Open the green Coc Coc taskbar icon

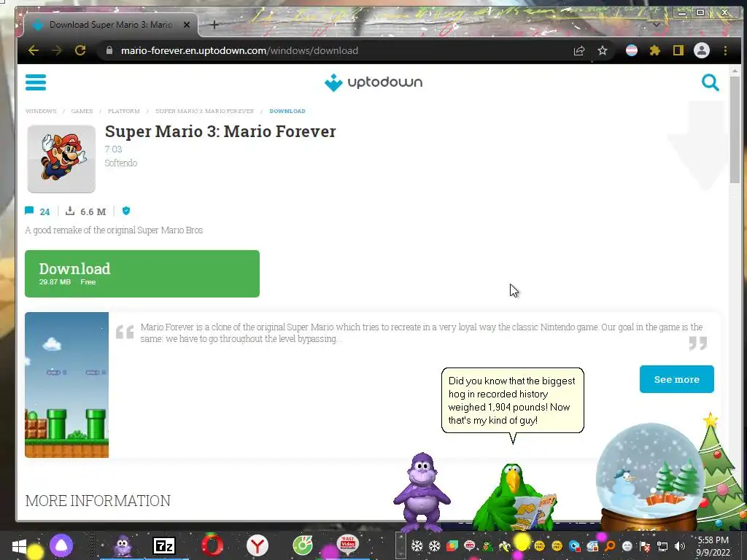point(303,545)
